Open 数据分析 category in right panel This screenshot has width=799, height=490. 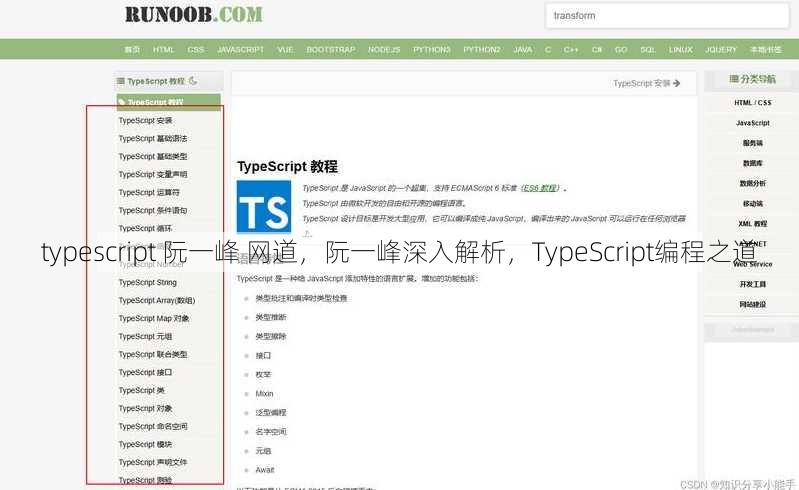[753, 183]
